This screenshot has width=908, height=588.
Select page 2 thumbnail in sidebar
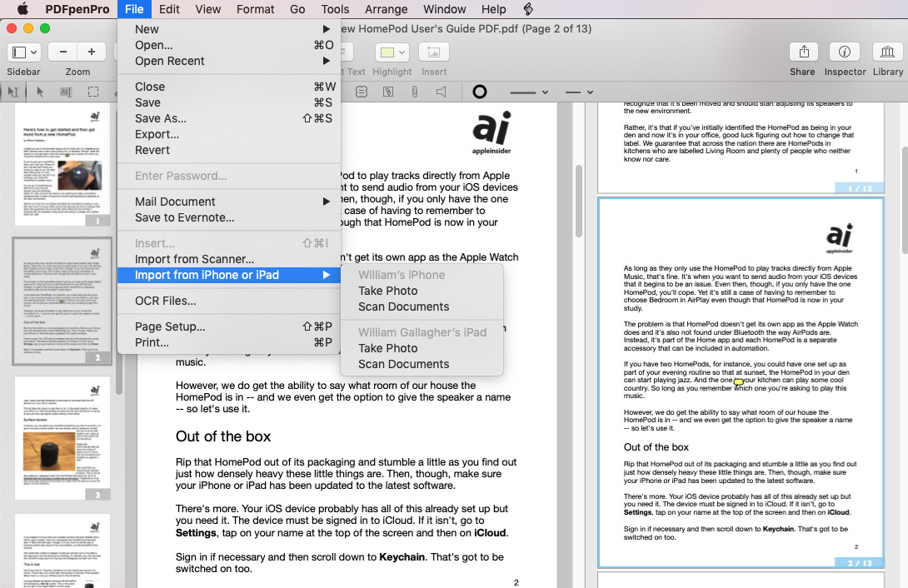pyautogui.click(x=62, y=301)
